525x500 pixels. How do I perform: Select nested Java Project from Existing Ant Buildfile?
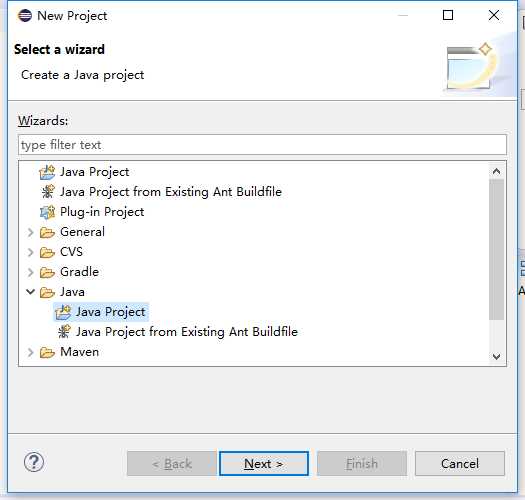tap(177, 332)
